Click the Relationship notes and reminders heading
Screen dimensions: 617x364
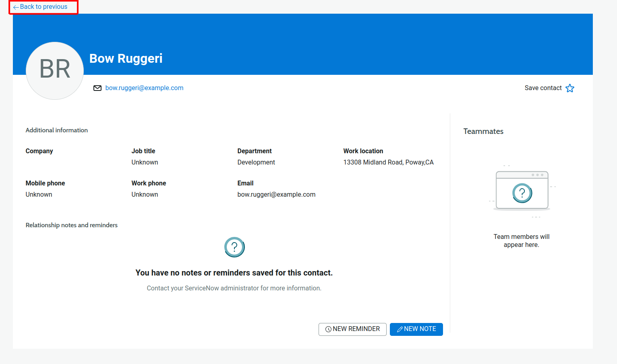(72, 225)
